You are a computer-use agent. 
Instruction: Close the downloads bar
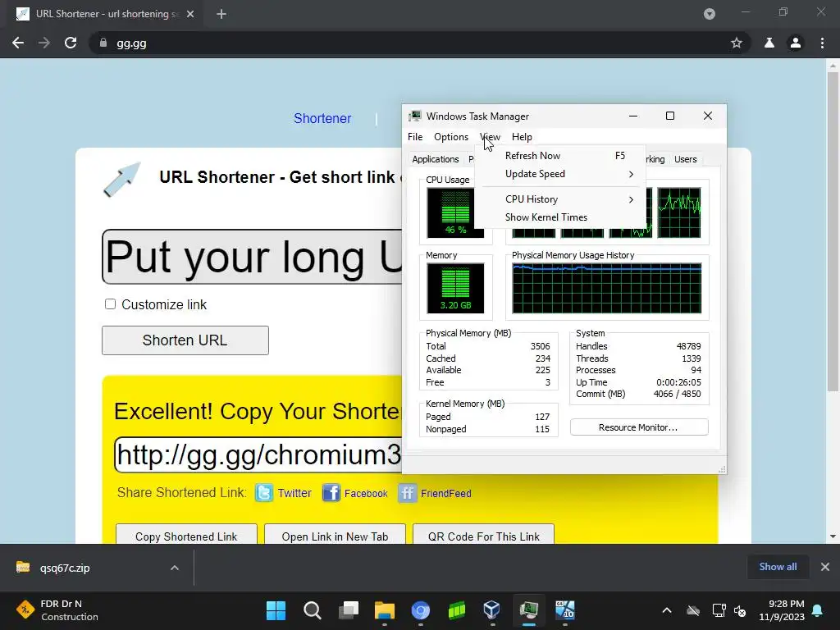point(825,567)
